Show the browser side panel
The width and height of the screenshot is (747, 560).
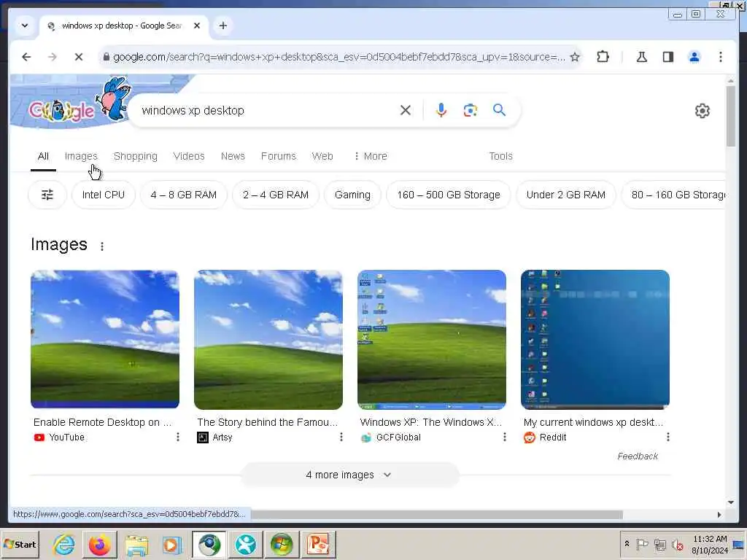[668, 57]
